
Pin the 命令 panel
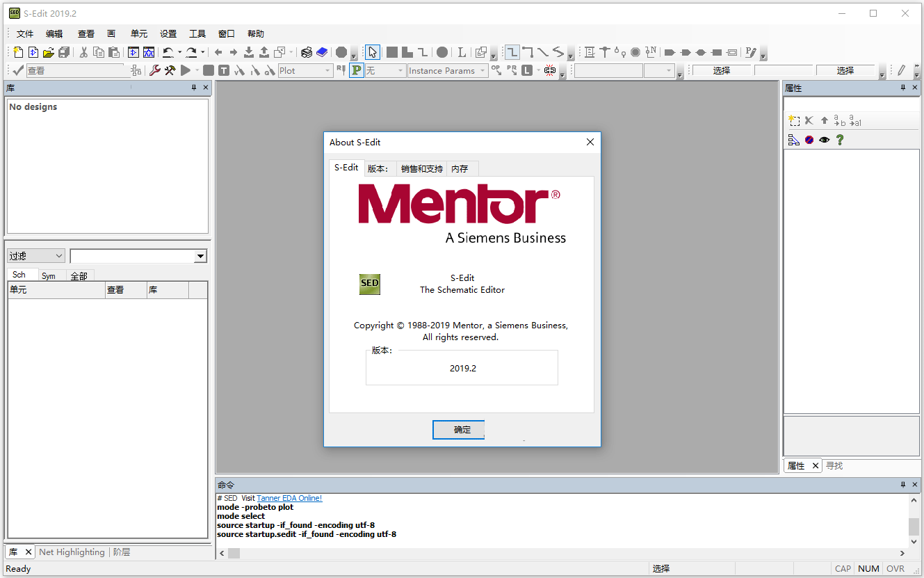pyautogui.click(x=903, y=485)
